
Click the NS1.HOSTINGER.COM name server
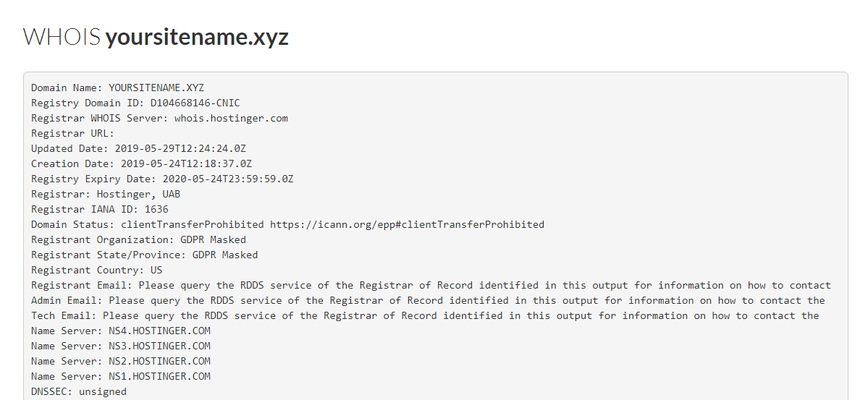coord(159,376)
